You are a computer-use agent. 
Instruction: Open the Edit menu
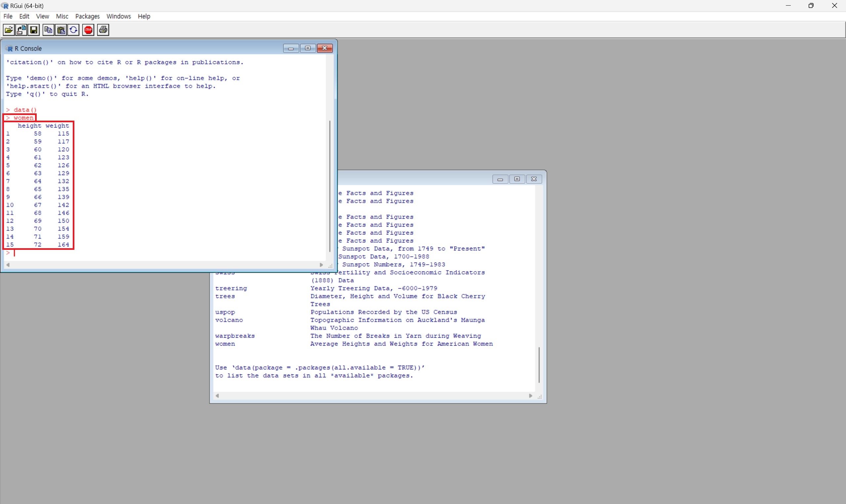[x=24, y=16]
